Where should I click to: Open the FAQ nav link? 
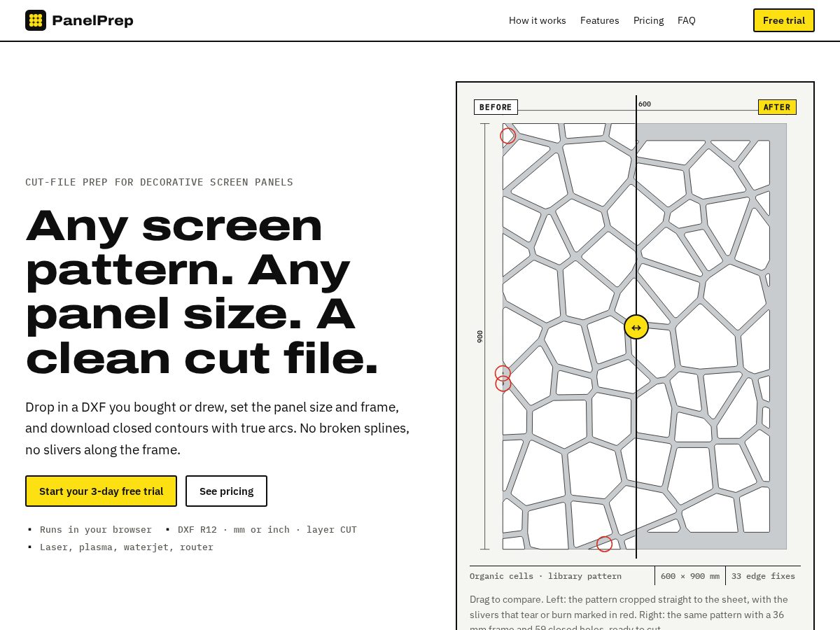click(x=687, y=20)
